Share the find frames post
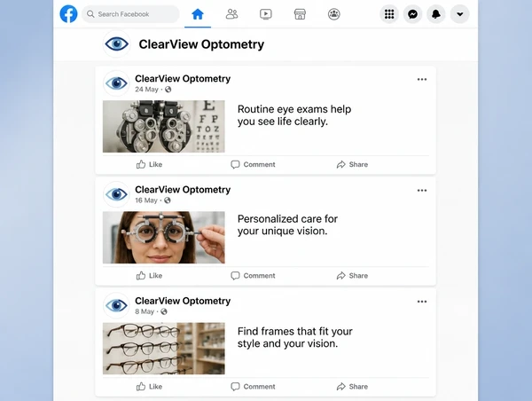This screenshot has height=401, width=532. [x=352, y=387]
